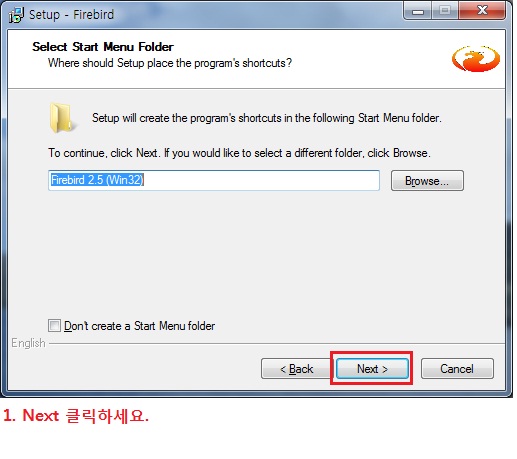Click the yellow Start Menu folder icon
Image resolution: width=517 pixels, height=459 pixels.
62,117
